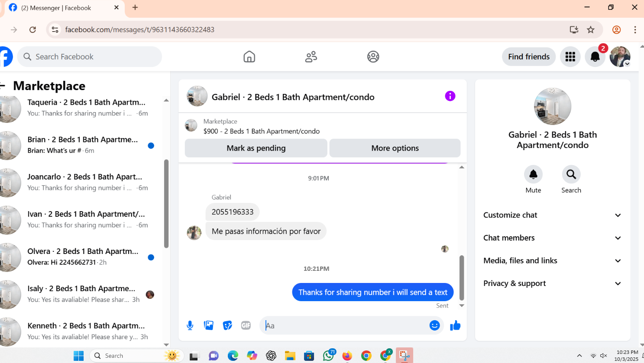The image size is (644, 363).
Task: Open the emoji picker in message box
Action: [x=435, y=325]
